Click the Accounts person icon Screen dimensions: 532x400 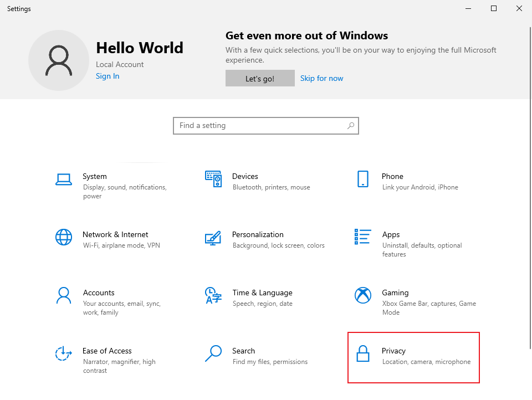point(63,295)
